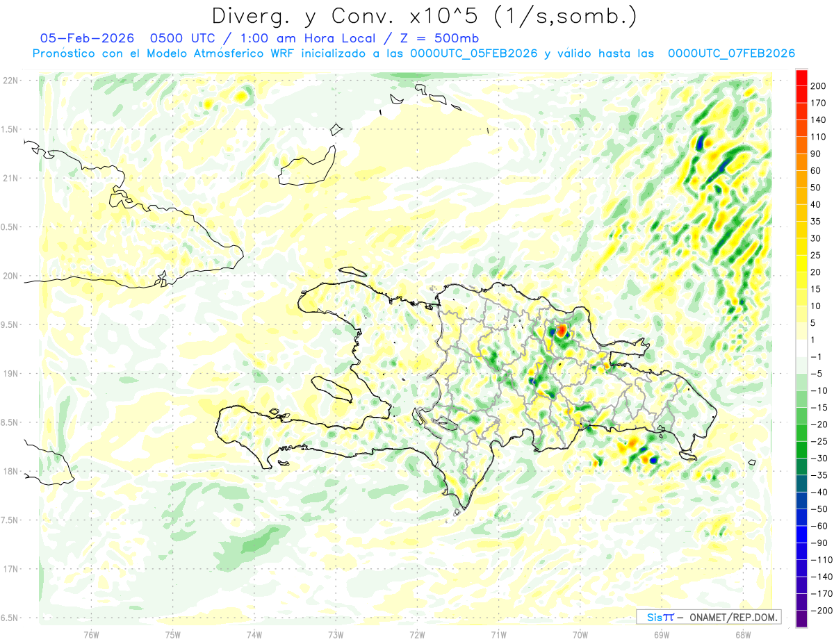This screenshot has height=644, width=834.
Task: Click the "1.5N" latitude tick label
Action: [x=10, y=129]
